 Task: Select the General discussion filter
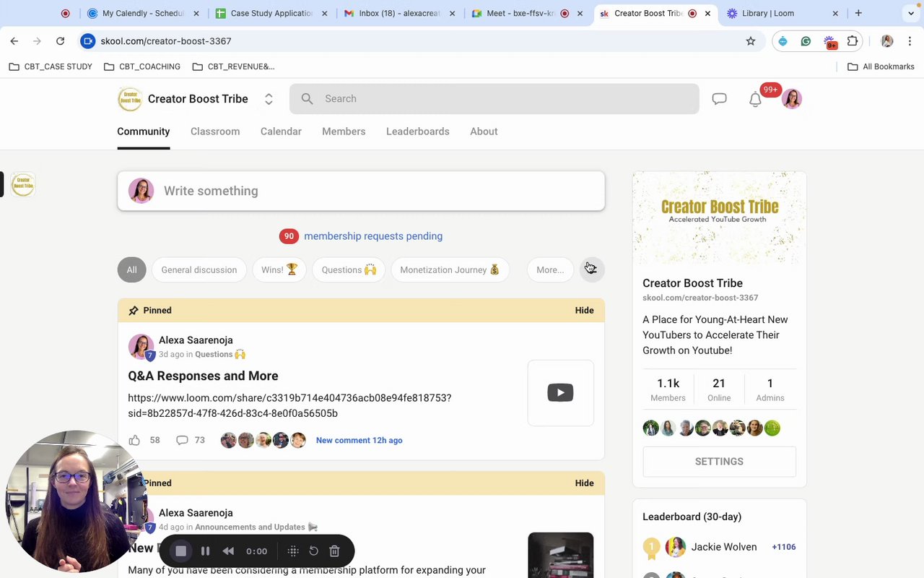click(199, 269)
